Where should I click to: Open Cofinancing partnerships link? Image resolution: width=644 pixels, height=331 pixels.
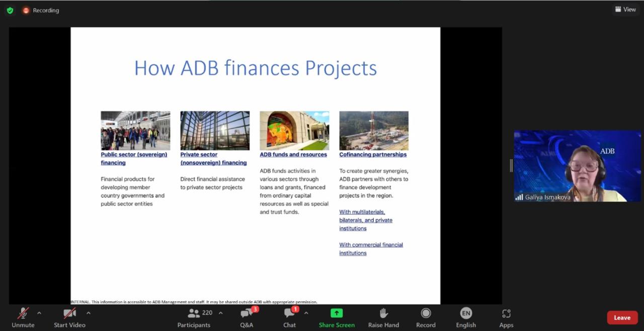(x=373, y=154)
